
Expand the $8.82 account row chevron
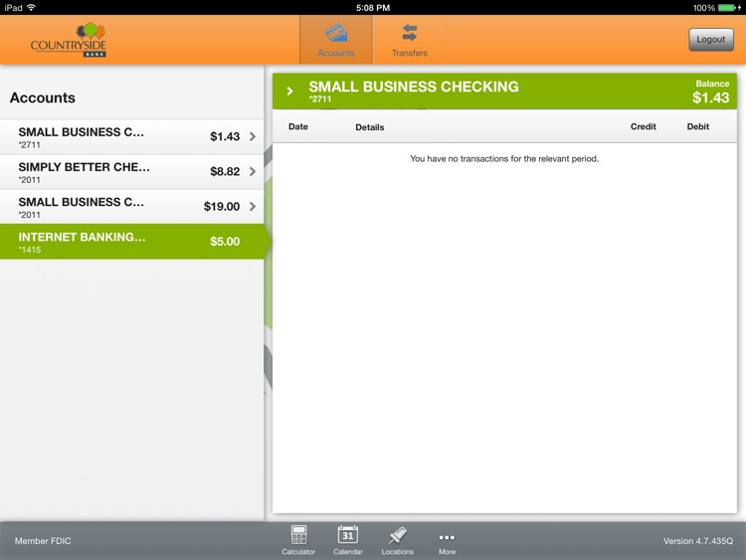pyautogui.click(x=253, y=171)
